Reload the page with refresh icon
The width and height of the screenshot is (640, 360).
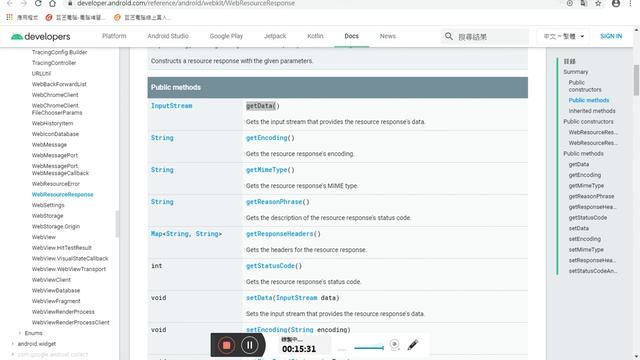(38, 3)
